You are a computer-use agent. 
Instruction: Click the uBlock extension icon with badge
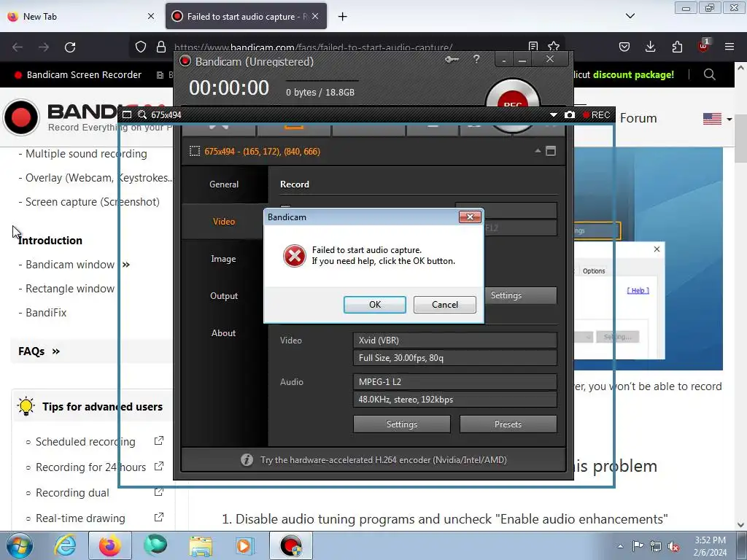(x=703, y=46)
